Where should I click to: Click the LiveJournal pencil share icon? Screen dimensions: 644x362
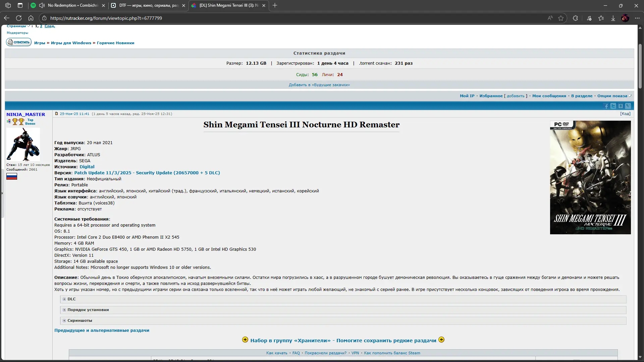[628, 106]
